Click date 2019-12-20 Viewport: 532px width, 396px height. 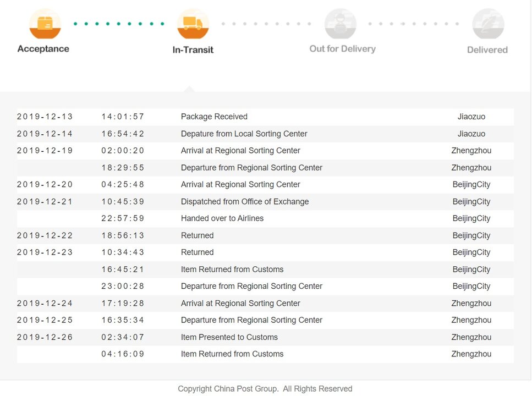45,185
